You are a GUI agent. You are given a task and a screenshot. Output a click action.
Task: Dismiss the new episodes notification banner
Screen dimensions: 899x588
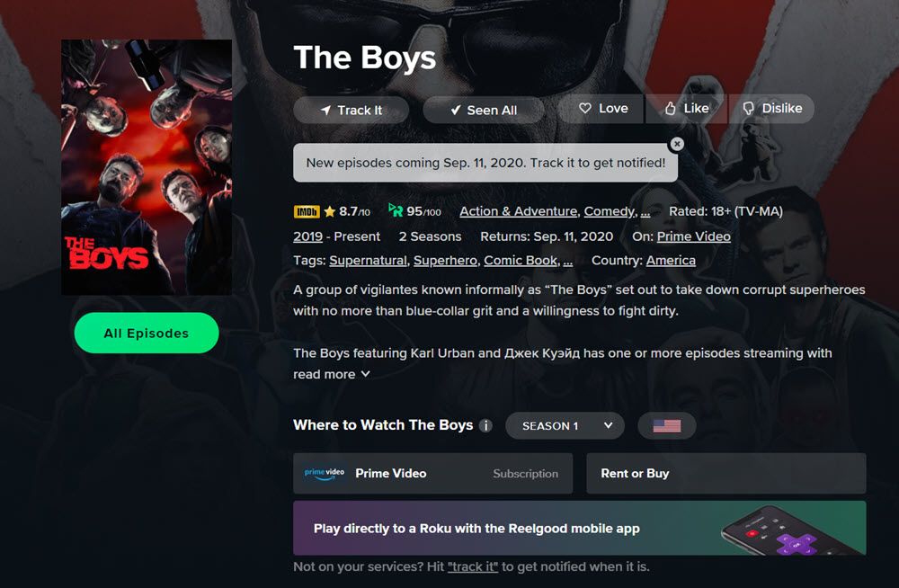click(677, 144)
